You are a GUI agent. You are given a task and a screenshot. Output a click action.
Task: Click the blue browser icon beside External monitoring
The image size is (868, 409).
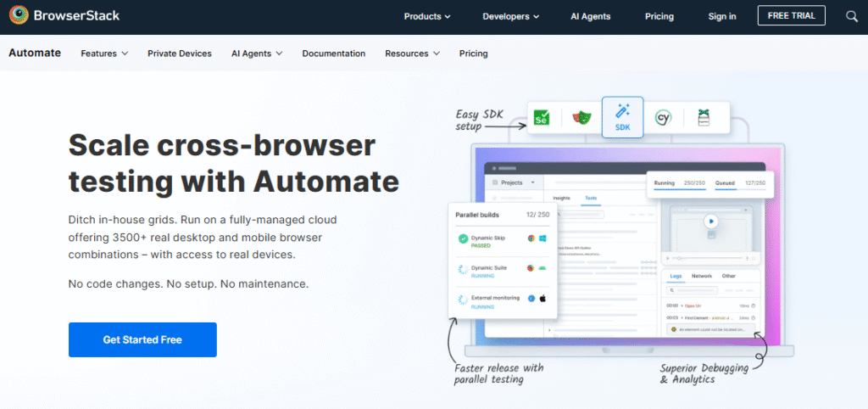531,298
